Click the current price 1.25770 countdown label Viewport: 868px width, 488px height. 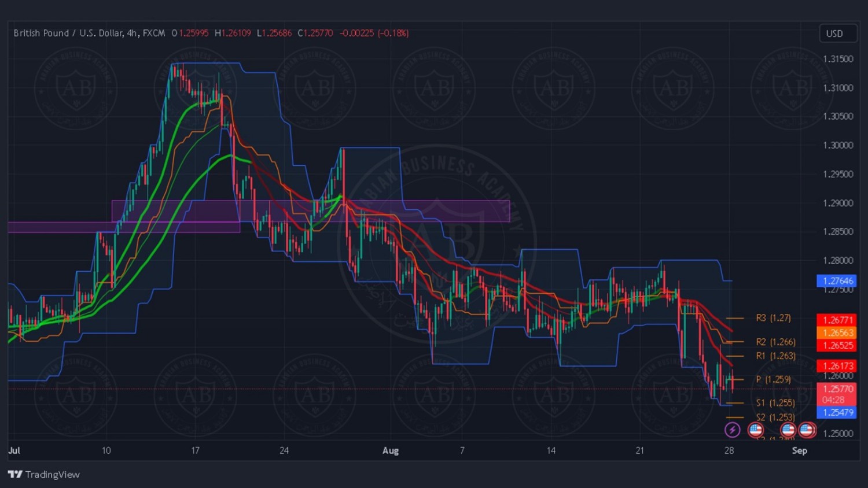coord(837,394)
